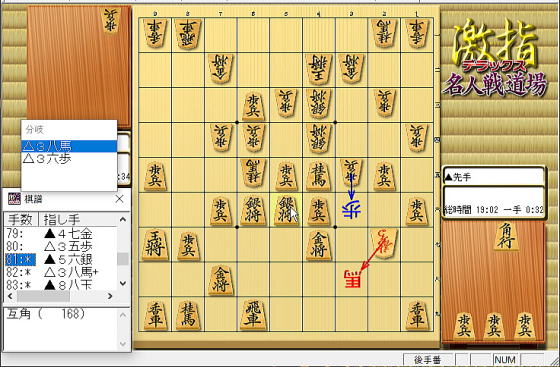Select the rook piece on the bottom rank
Viewport: 560px width, 367px height.
click(x=253, y=314)
